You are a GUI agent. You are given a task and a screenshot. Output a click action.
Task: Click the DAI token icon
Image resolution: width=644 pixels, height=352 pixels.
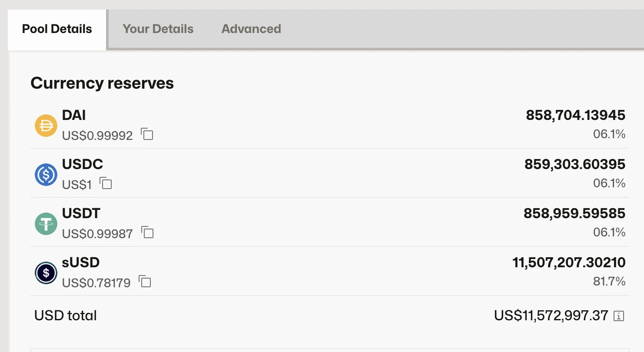[46, 126]
